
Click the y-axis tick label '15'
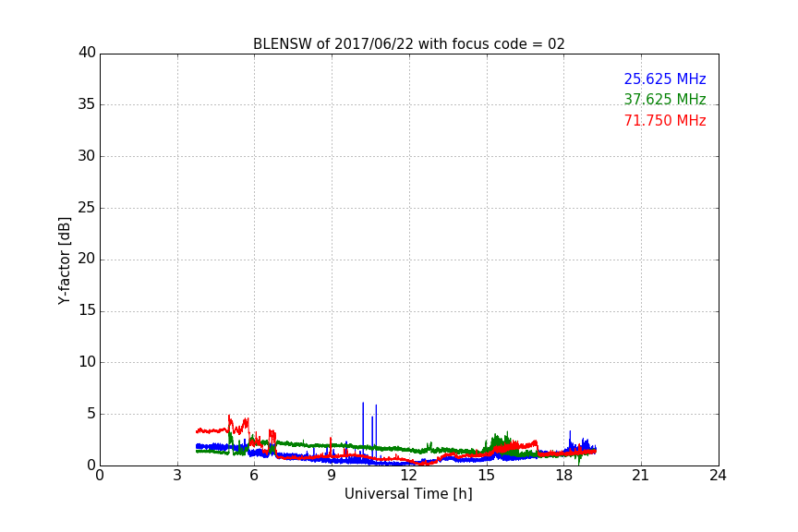tap(87, 310)
